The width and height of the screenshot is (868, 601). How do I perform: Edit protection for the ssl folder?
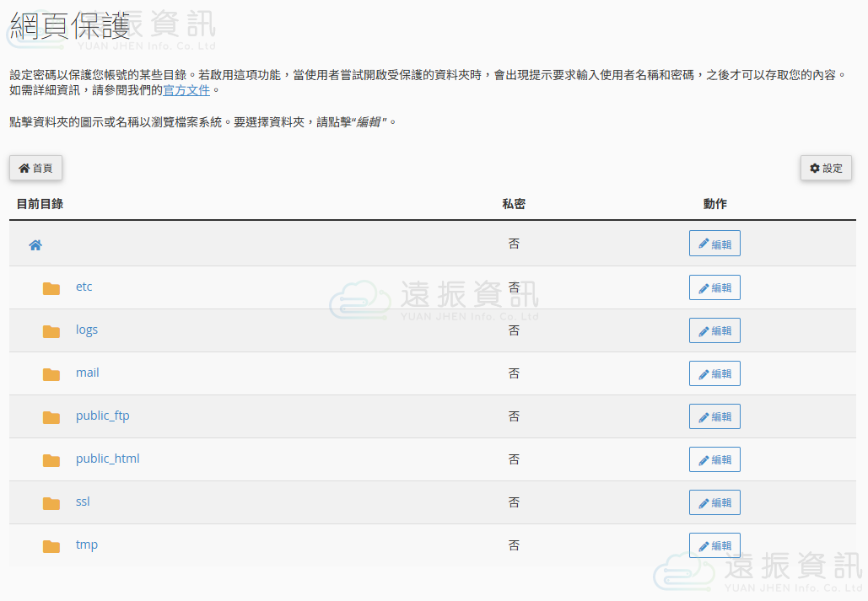pos(714,503)
